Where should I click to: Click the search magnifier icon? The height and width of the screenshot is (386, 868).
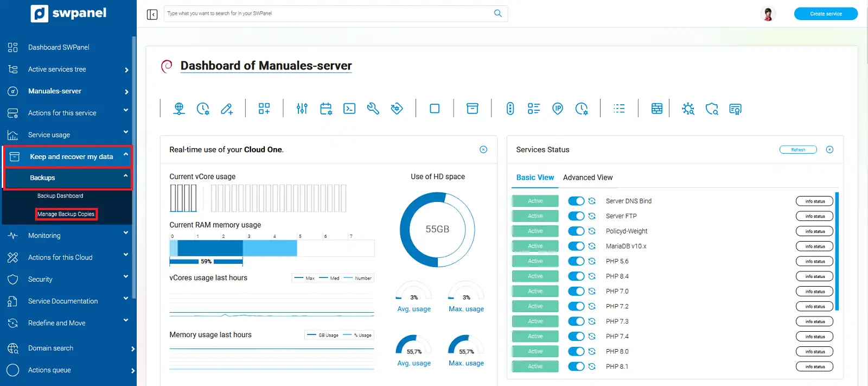pyautogui.click(x=497, y=14)
